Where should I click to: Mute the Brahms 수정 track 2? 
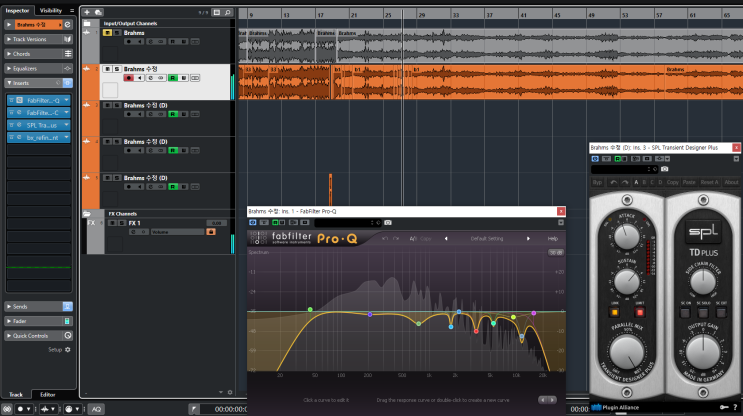108,69
